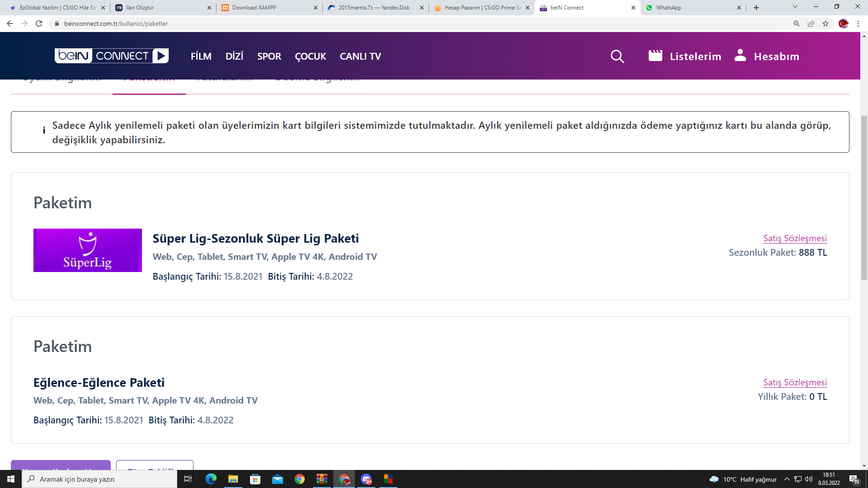Open the FİLM menu
Image resolution: width=868 pixels, height=488 pixels.
point(201,56)
